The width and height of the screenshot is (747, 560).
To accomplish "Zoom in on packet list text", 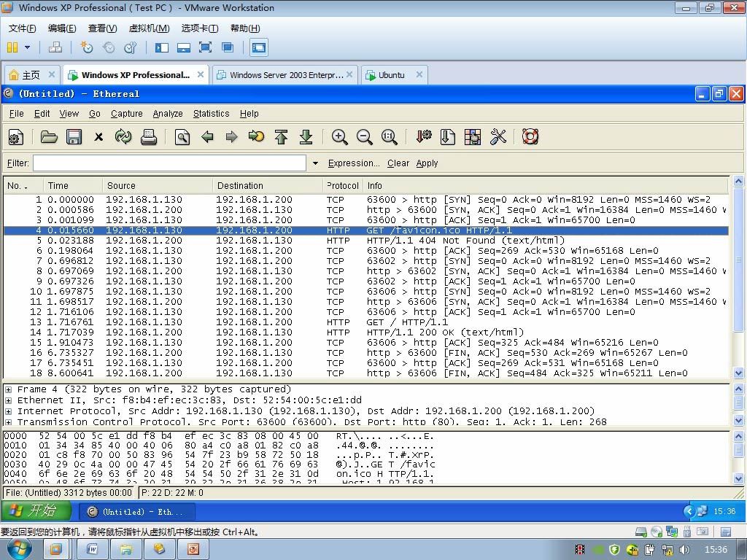I will coord(339,137).
